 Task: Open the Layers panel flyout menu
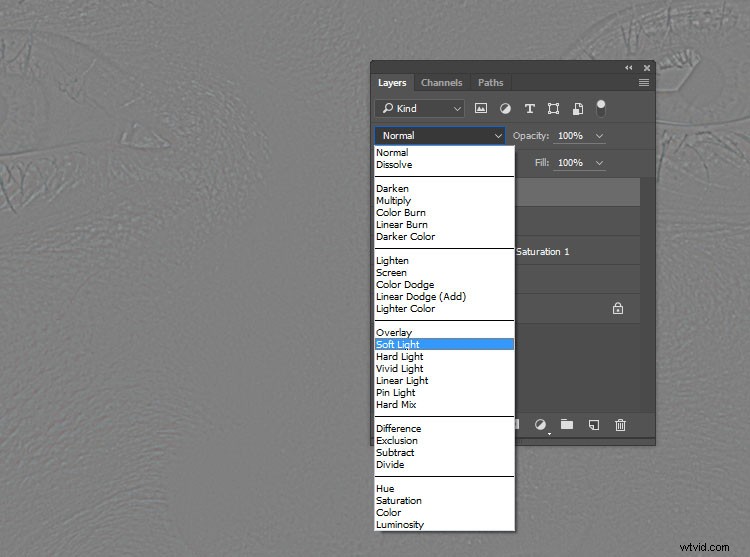pos(644,83)
